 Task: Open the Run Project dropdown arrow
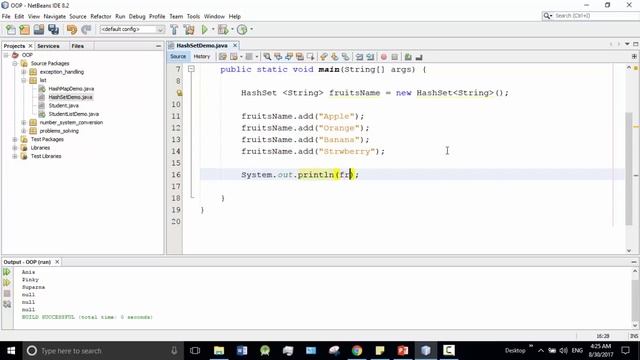213,29
